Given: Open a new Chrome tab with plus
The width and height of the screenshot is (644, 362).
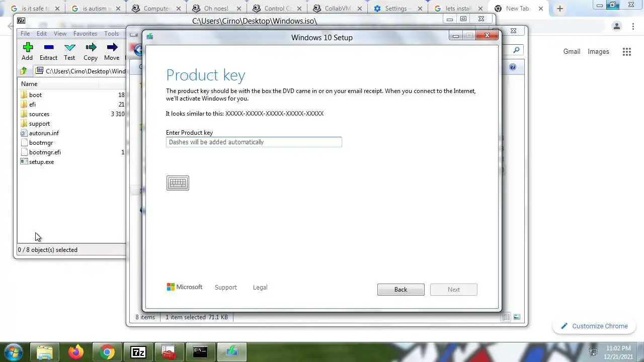Looking at the screenshot, I should tap(559, 9).
